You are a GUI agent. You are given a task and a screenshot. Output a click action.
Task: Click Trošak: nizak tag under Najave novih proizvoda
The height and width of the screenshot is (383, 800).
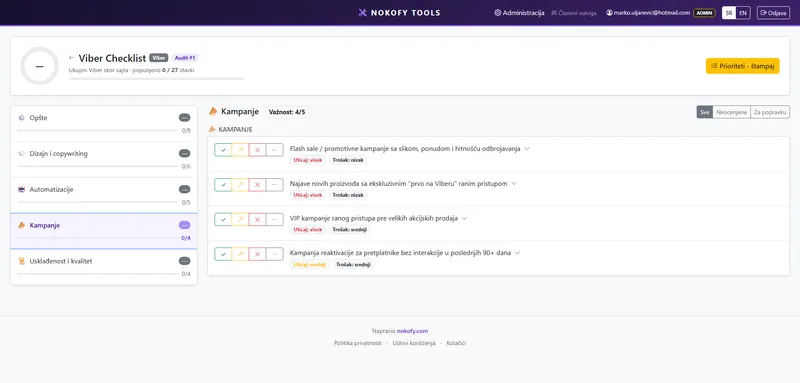coord(348,195)
